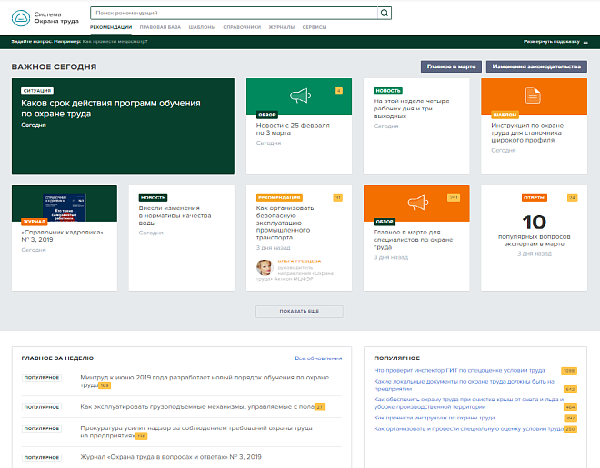
Task: Click counter badge on Ответы card
Action: pos(572,197)
